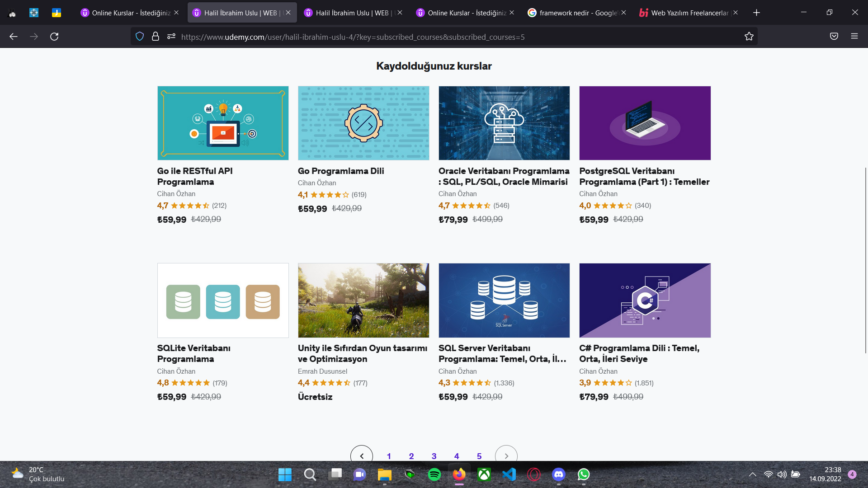Go forward to the next page
The width and height of the screenshot is (868, 488).
point(34,37)
